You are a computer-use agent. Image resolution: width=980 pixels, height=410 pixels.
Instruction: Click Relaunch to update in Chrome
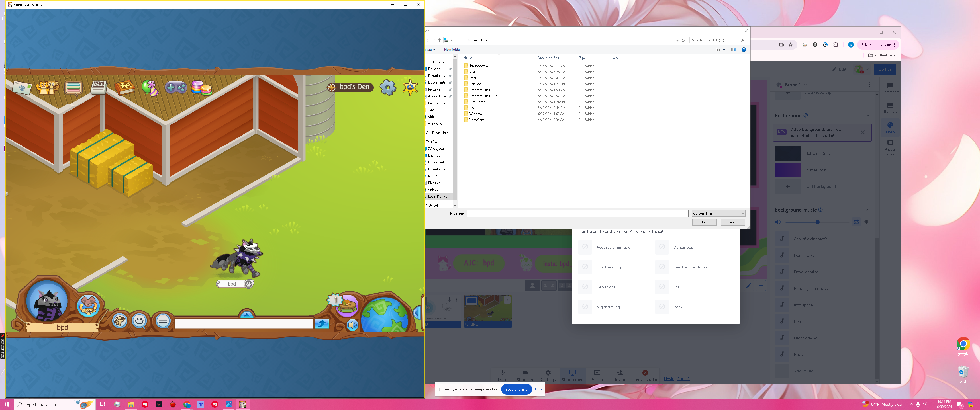click(x=878, y=45)
